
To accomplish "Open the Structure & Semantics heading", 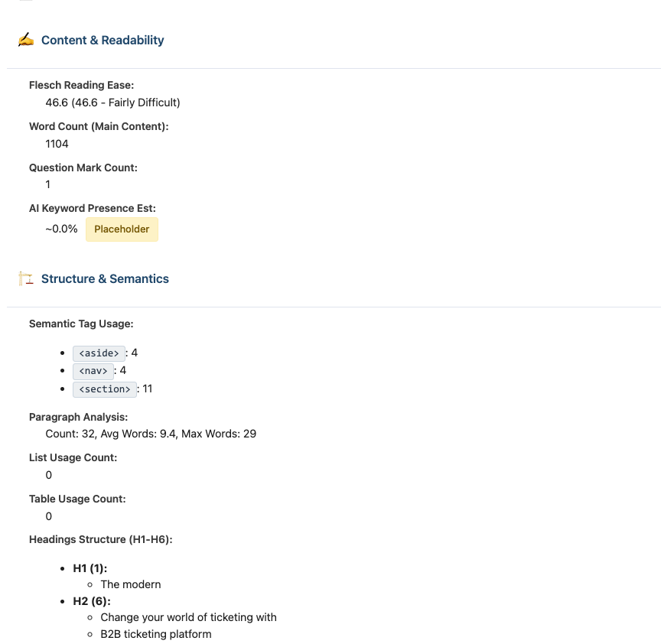I will point(105,278).
